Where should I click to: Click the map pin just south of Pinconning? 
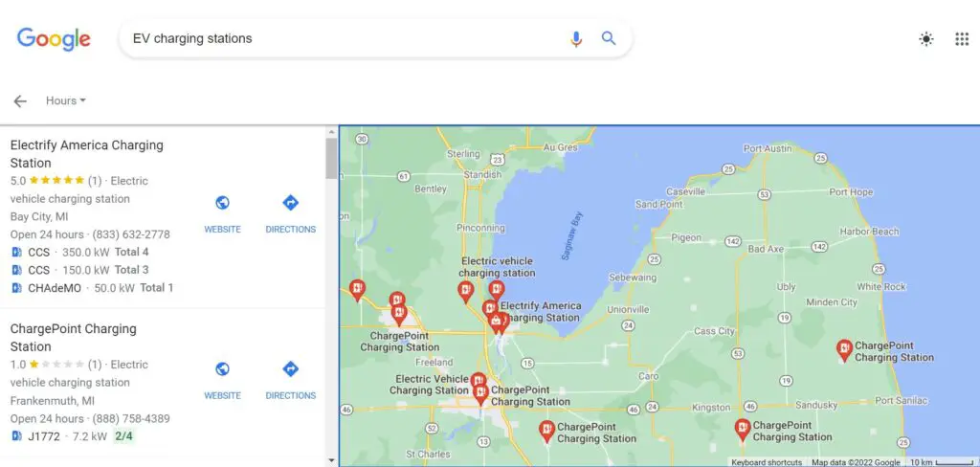pos(465,291)
